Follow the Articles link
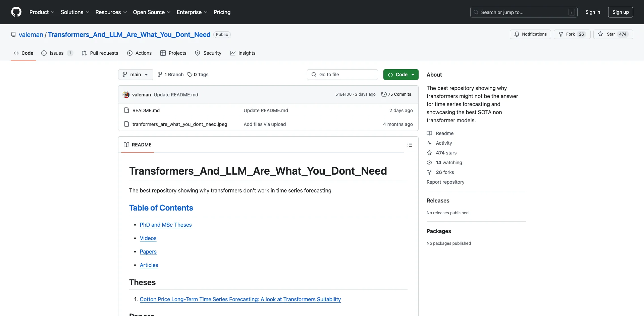Image resolution: width=644 pixels, height=316 pixels. coord(149,265)
